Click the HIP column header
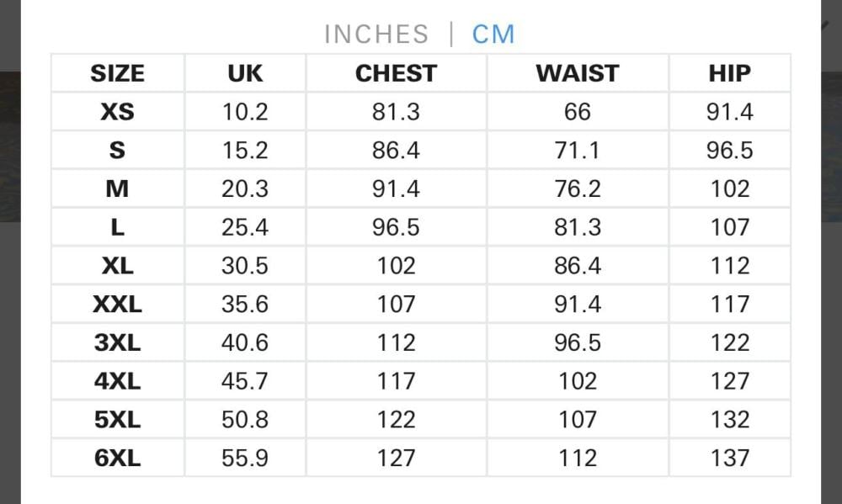 pos(729,73)
